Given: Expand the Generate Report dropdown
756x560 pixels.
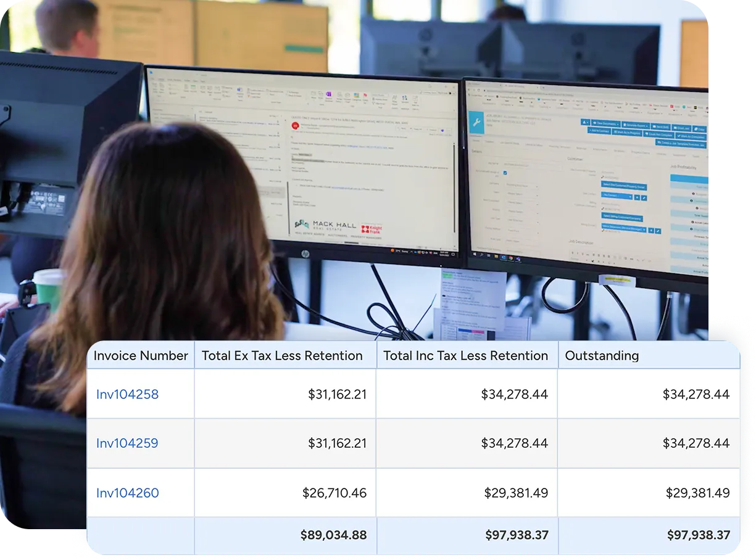Looking at the screenshot, I should pyautogui.click(x=636, y=125).
